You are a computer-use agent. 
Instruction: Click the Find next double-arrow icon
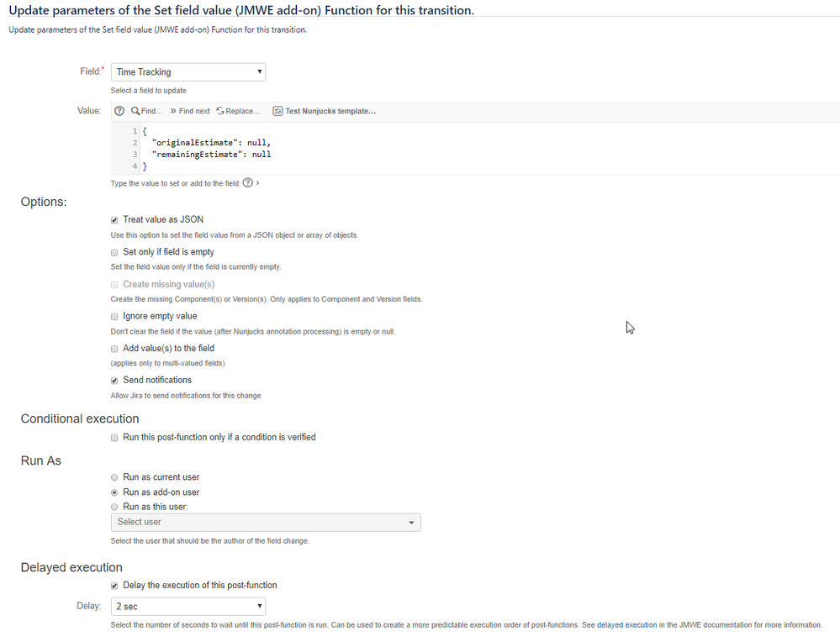[173, 111]
